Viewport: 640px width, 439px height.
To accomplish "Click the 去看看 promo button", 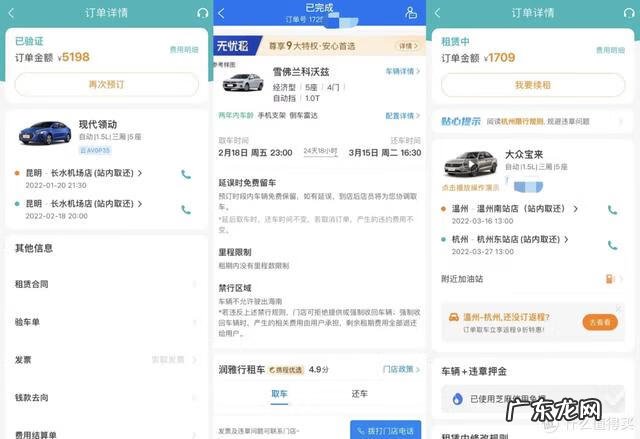I will pos(600,322).
